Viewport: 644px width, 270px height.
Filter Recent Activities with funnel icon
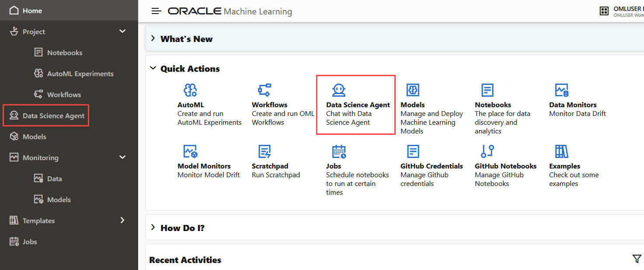637,259
